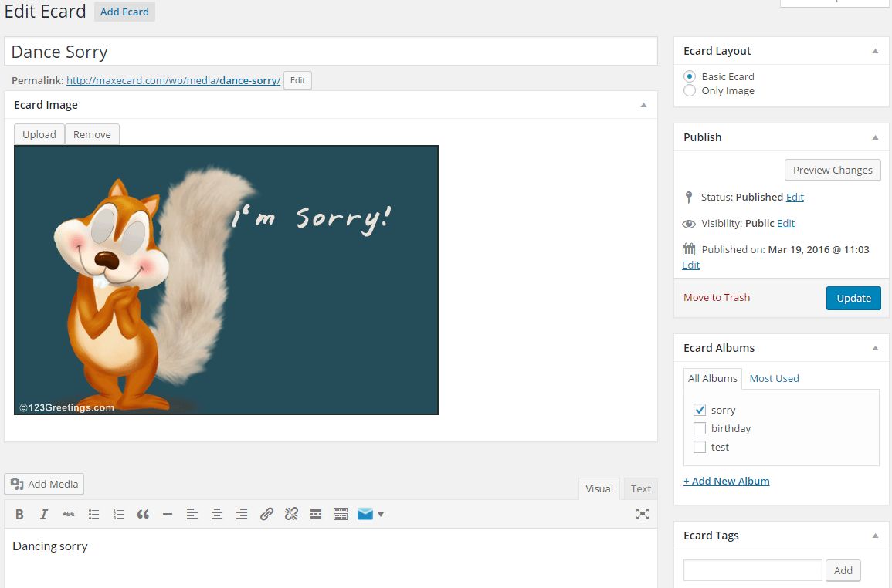
Task: Toggle bold formatting in the editor toolbar
Action: 20,514
